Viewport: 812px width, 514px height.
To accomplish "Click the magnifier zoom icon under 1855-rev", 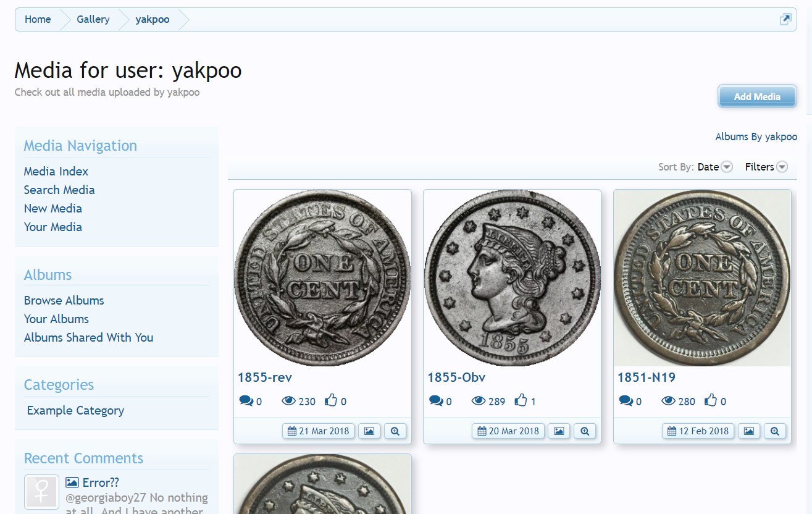I will 395,431.
